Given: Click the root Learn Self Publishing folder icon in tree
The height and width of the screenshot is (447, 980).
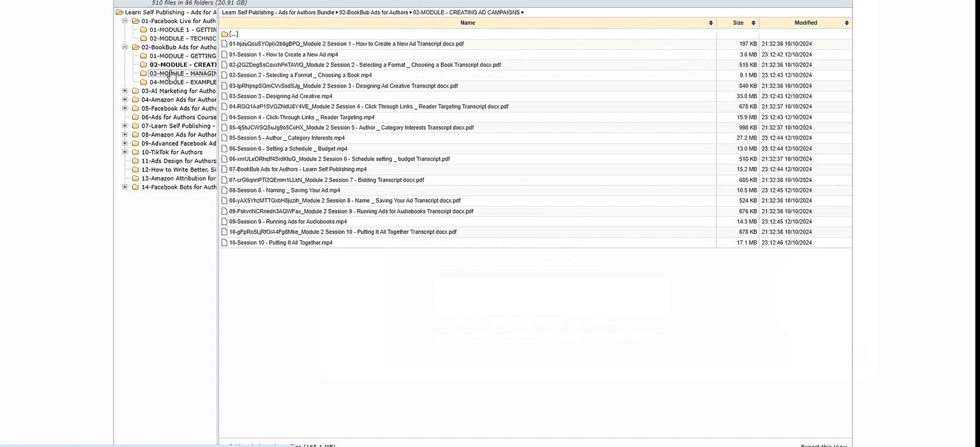Looking at the screenshot, I should coord(119,12).
